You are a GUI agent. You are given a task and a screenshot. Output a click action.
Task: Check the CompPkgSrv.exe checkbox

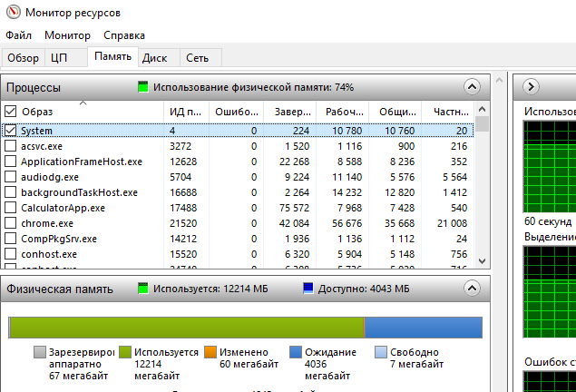pyautogui.click(x=10, y=239)
